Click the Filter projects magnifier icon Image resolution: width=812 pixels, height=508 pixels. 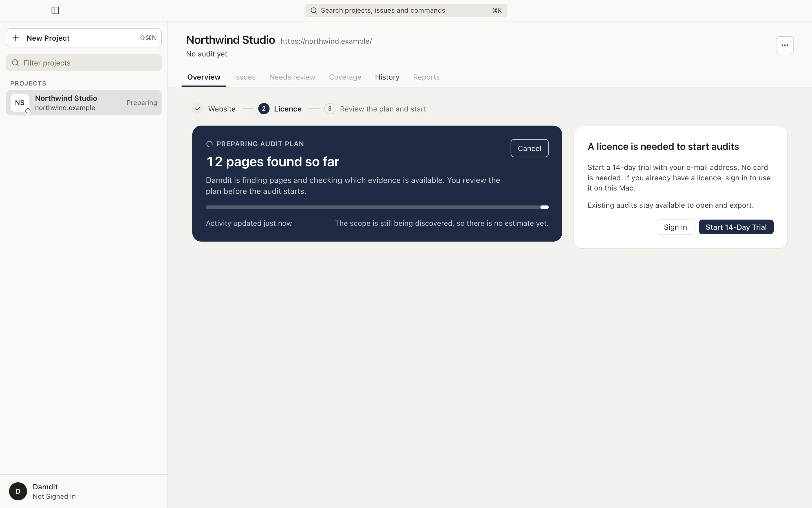15,63
